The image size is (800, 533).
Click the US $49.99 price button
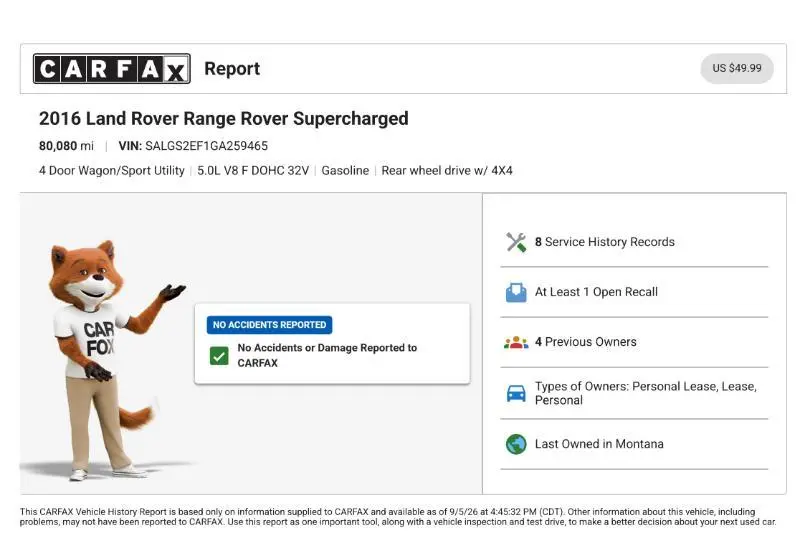(x=737, y=68)
